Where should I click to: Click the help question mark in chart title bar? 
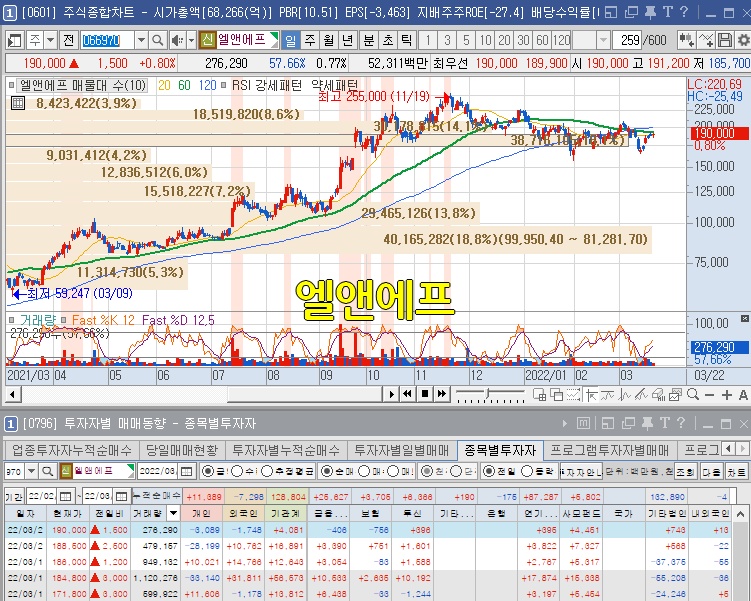(x=684, y=12)
